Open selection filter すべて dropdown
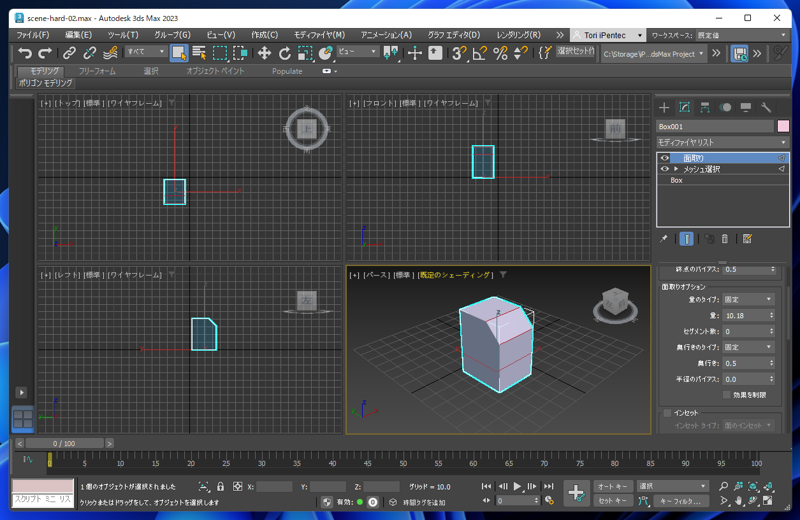800x520 pixels. pos(145,52)
